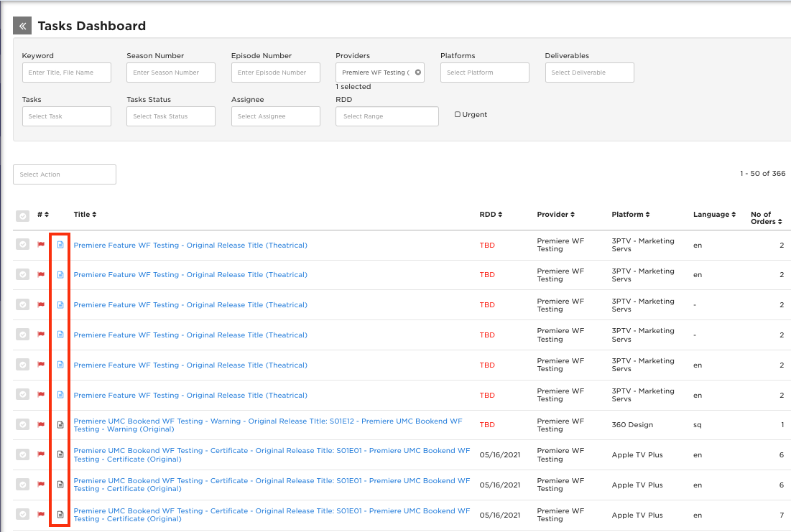
Task: Open the Premiere UMC Bookend Warning title link
Action: (268, 424)
